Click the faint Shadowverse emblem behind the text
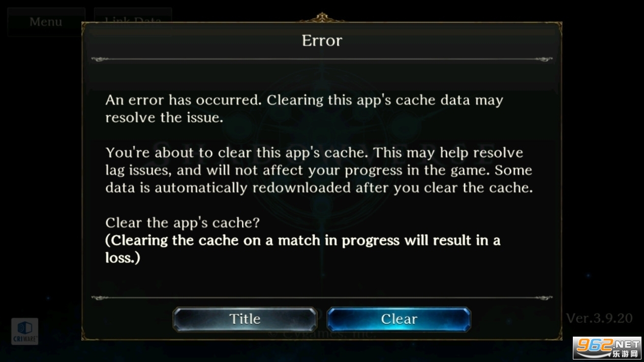The width and height of the screenshot is (644, 362). (322, 147)
